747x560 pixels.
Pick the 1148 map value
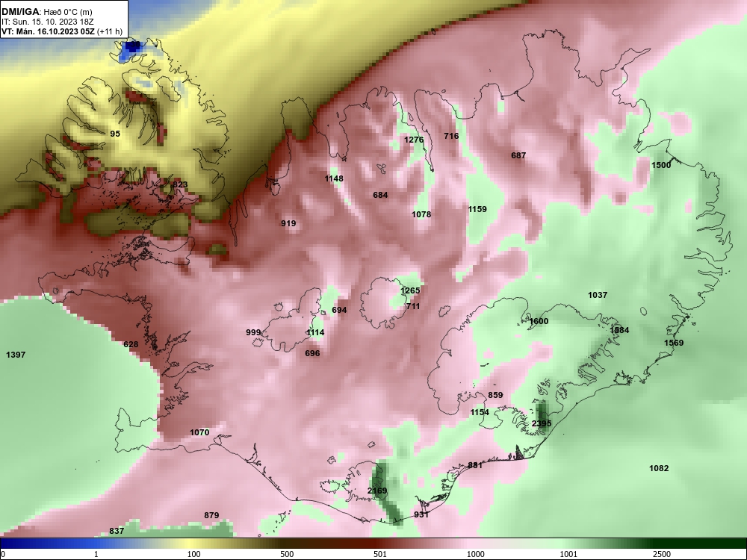pyautogui.click(x=334, y=178)
